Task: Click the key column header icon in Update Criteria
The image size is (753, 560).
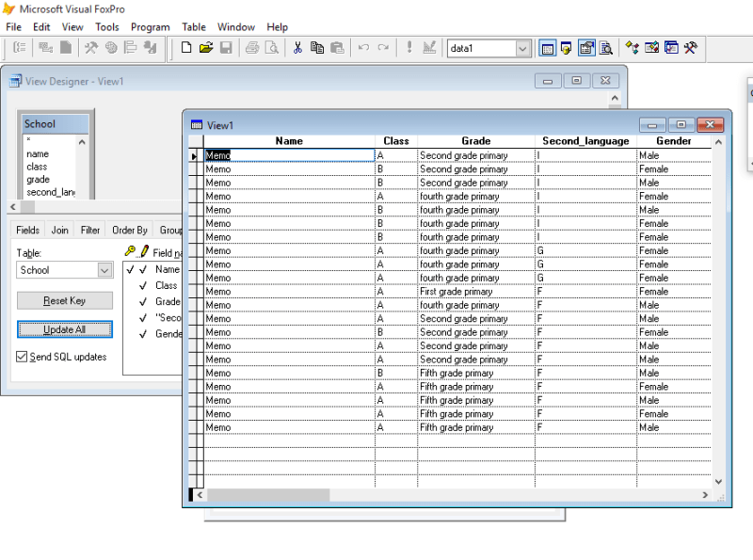Action: click(x=130, y=251)
